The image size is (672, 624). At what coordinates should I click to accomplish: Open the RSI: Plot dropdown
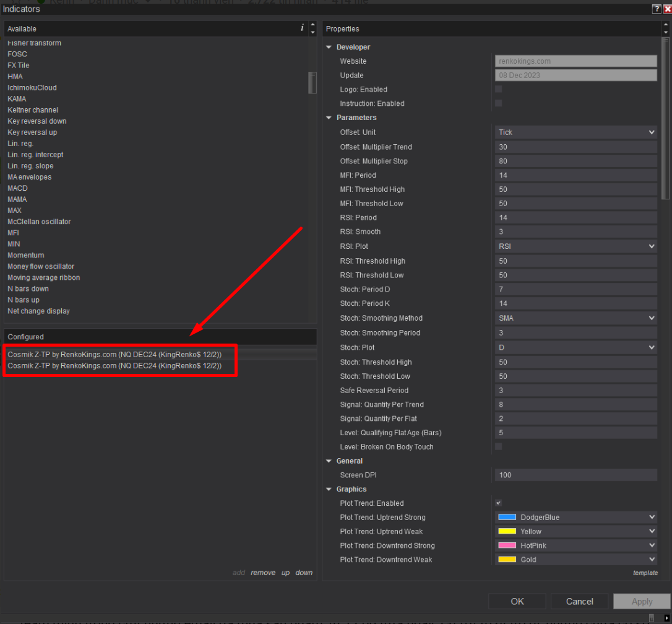point(575,246)
